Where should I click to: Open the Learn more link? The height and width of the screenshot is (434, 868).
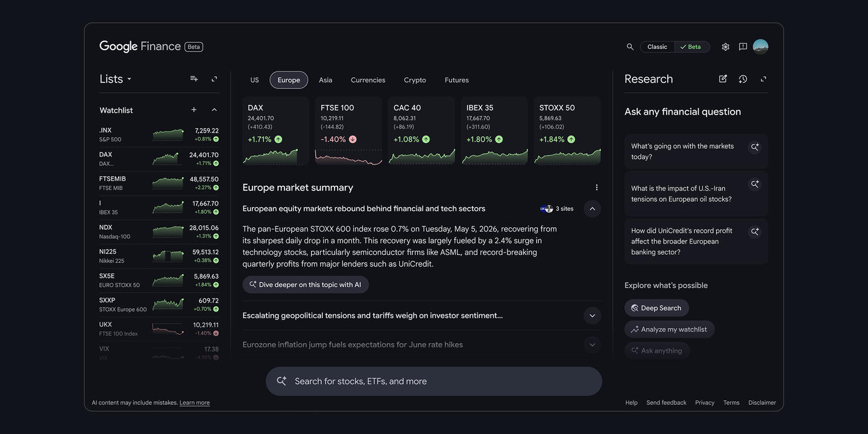click(x=195, y=403)
